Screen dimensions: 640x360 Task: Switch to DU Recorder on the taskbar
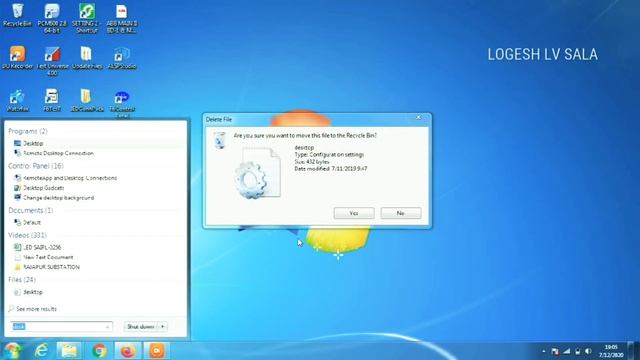(x=157, y=351)
